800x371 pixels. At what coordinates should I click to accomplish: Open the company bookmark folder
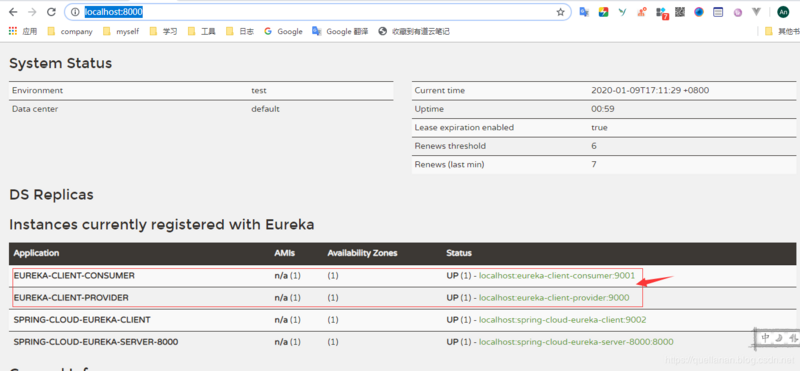[x=70, y=32]
